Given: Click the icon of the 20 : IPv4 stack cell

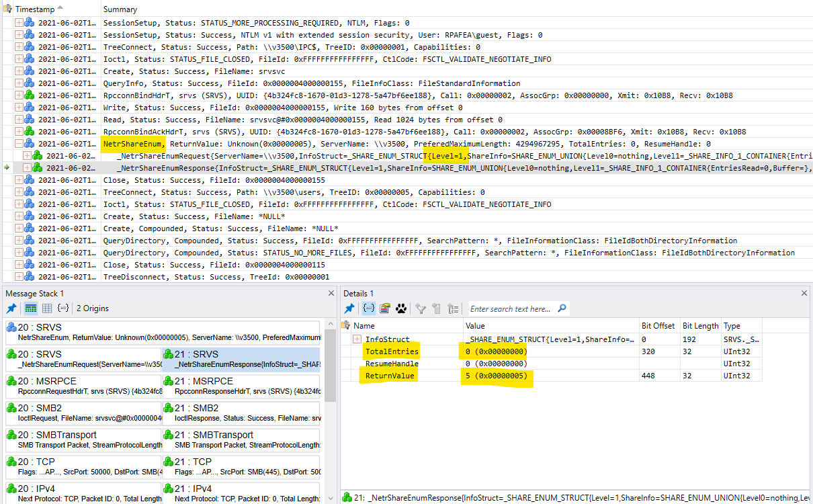Looking at the screenshot, I should [x=11, y=489].
